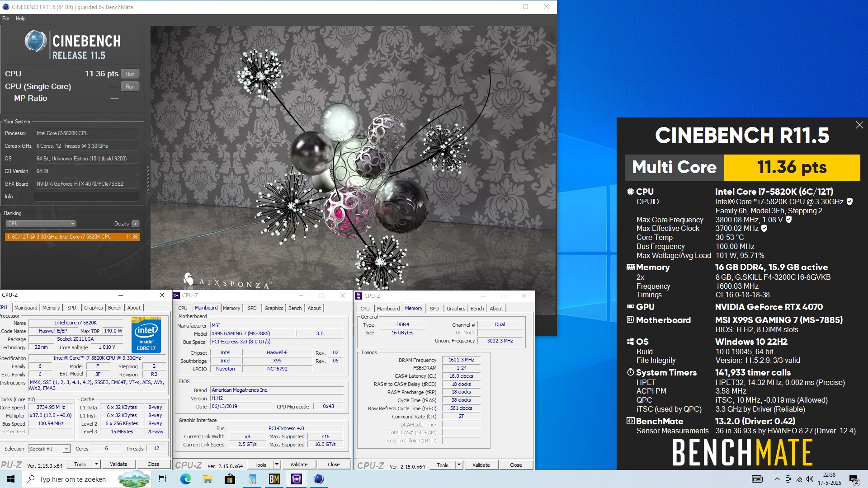
Task: Open the Ranking CPU dropdown
Action: point(41,224)
